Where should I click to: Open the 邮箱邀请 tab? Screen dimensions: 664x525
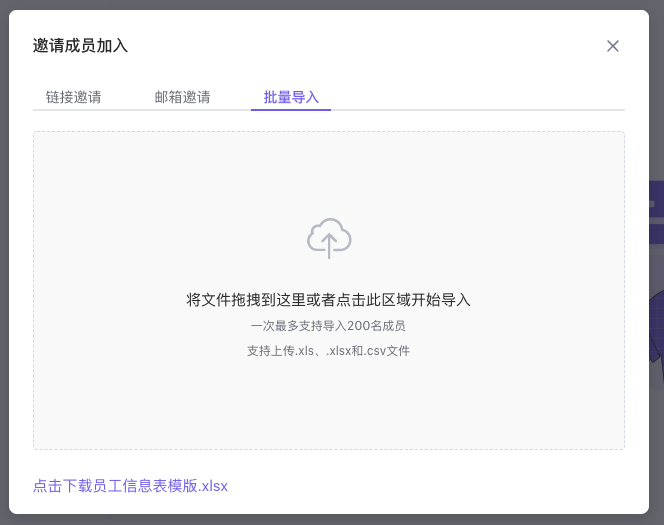pyautogui.click(x=182, y=97)
